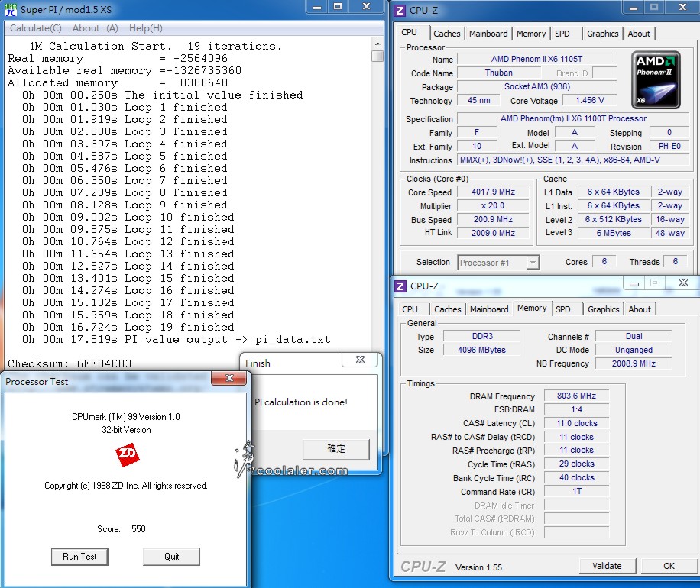Open the Help(H) menu in Super PI
700x588 pixels.
[x=145, y=28]
